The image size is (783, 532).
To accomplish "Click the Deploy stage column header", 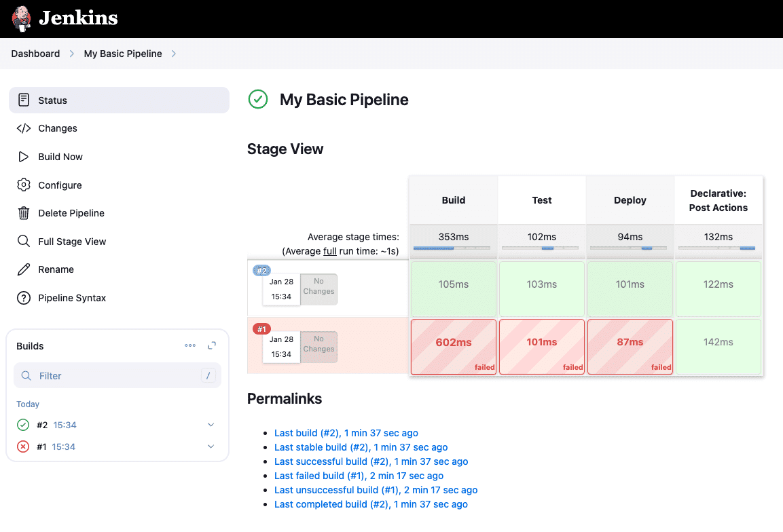I will tap(630, 200).
